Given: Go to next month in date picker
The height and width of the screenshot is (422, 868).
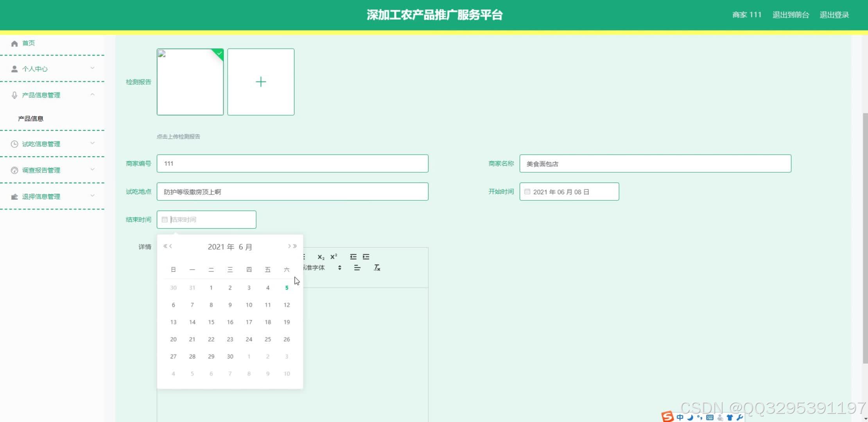Looking at the screenshot, I should pos(289,246).
